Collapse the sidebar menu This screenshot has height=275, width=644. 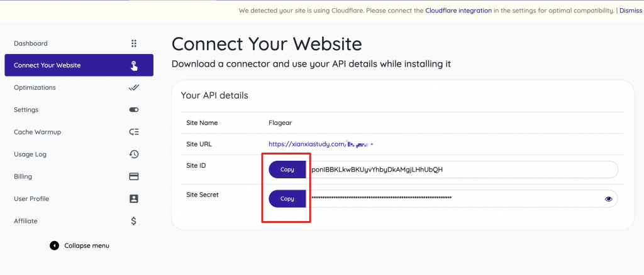pos(80,245)
